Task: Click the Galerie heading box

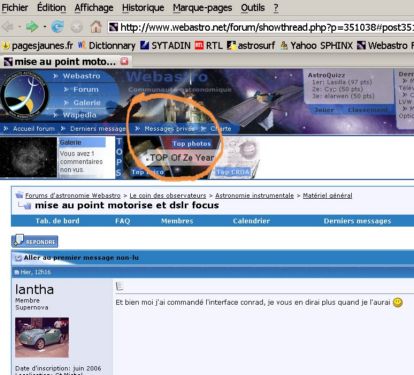Action: 82,142
